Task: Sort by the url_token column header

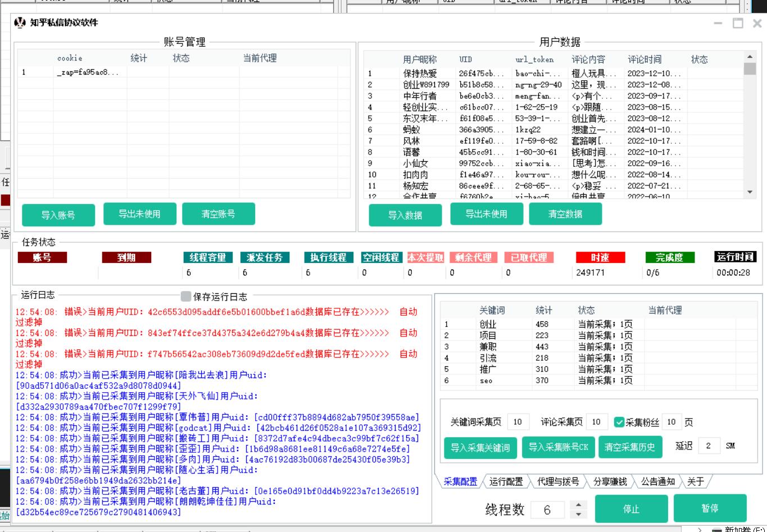Action: (x=534, y=60)
